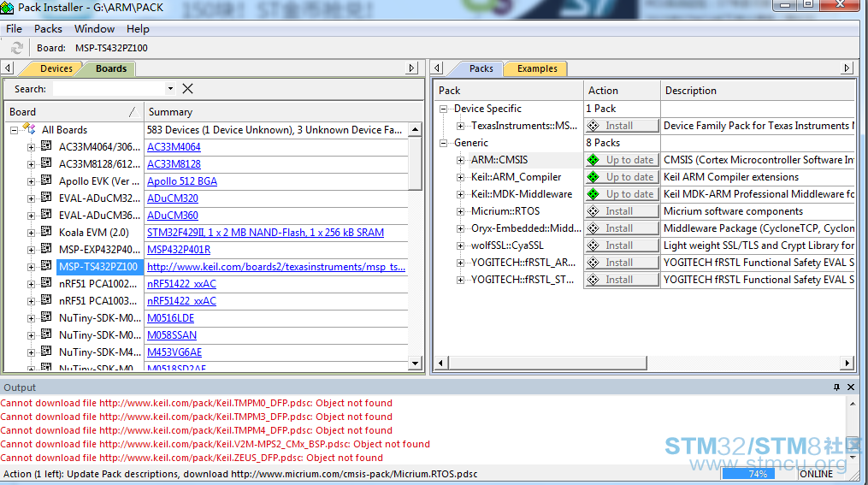Select the Boards tab
The width and height of the screenshot is (868, 485).
(110, 68)
